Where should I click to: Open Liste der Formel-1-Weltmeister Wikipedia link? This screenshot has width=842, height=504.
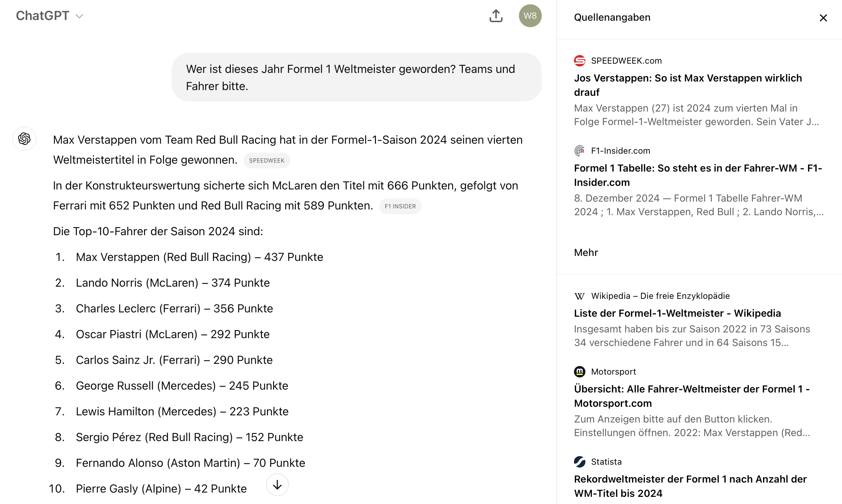point(677,313)
